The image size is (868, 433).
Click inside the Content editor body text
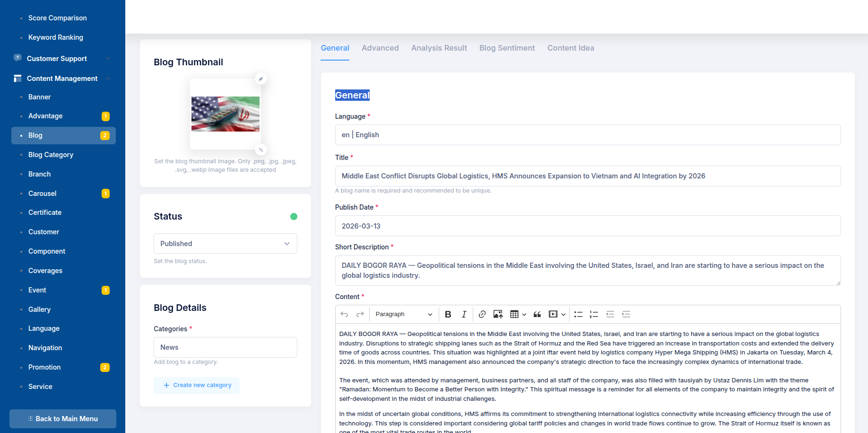tap(588, 379)
